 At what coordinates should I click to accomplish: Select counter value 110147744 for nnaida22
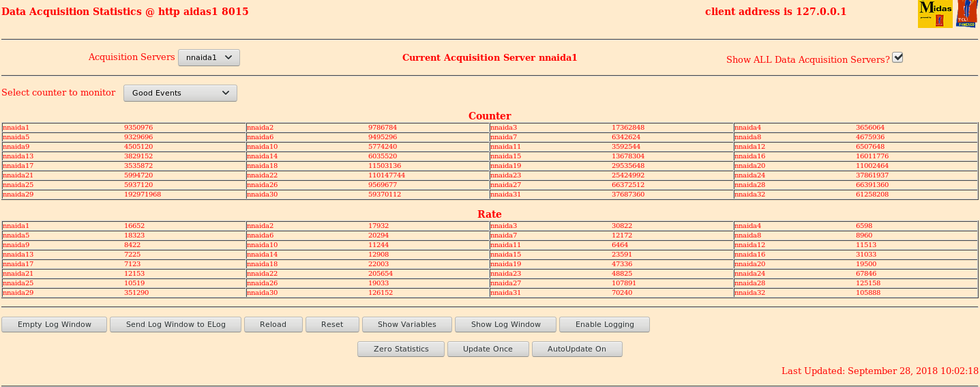point(387,175)
